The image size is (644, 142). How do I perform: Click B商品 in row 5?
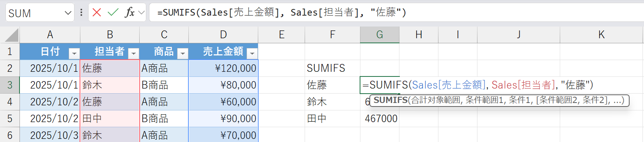(x=164, y=119)
